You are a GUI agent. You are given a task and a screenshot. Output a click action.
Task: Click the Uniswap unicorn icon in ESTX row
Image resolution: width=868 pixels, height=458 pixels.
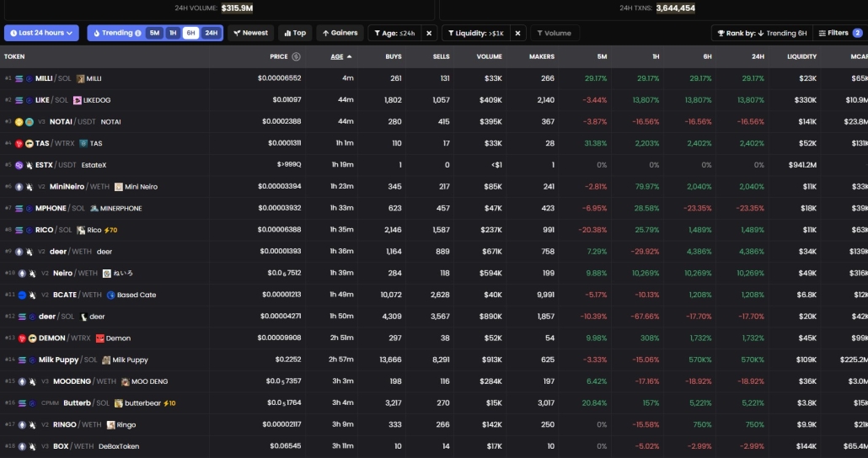tap(29, 165)
